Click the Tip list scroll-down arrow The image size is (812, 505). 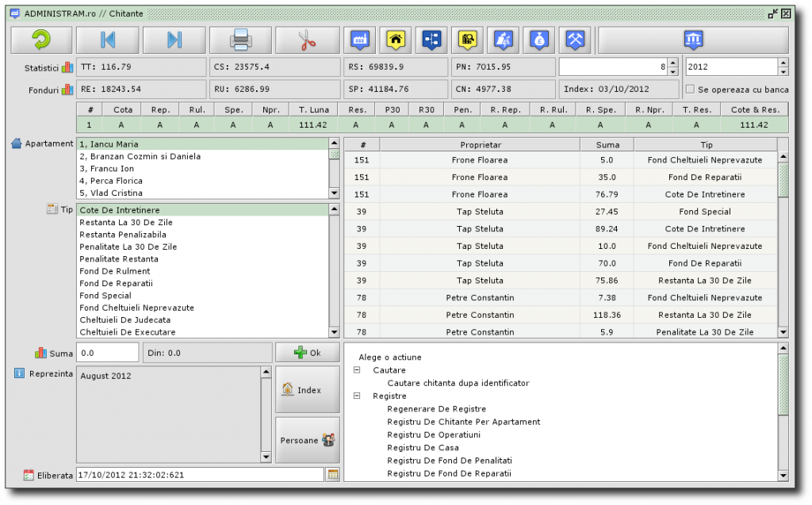pyautogui.click(x=334, y=332)
